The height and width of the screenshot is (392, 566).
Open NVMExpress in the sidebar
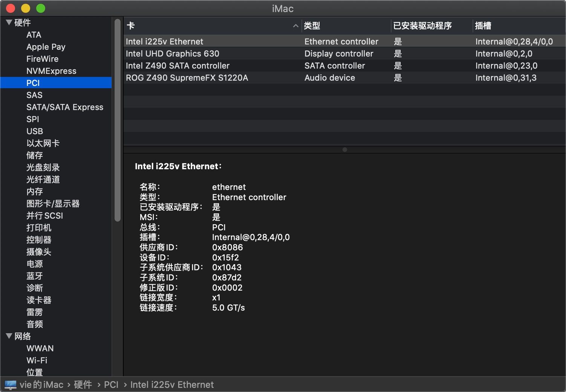click(x=51, y=71)
